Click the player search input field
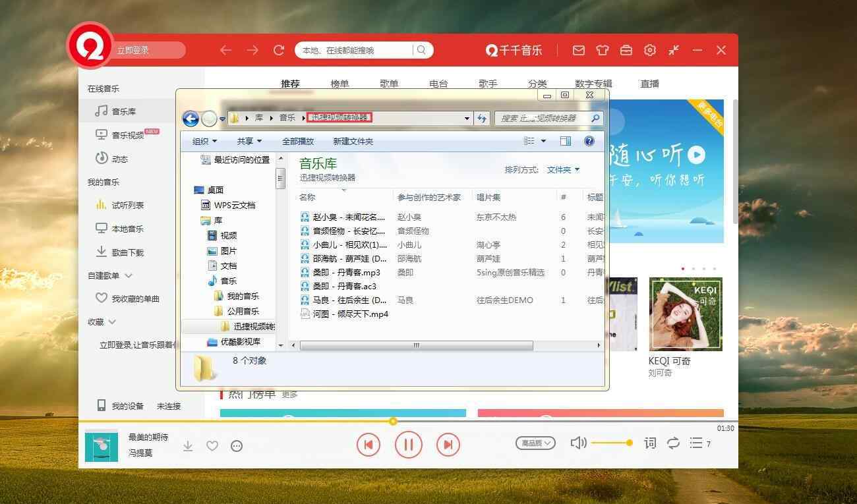This screenshot has width=857, height=504. 355,50
